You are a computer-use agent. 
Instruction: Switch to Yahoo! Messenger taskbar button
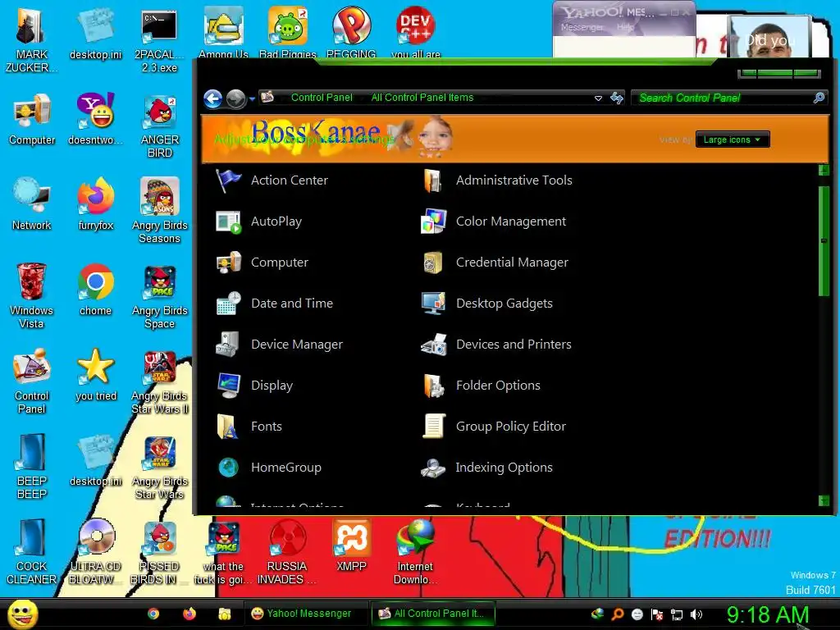[307, 614]
